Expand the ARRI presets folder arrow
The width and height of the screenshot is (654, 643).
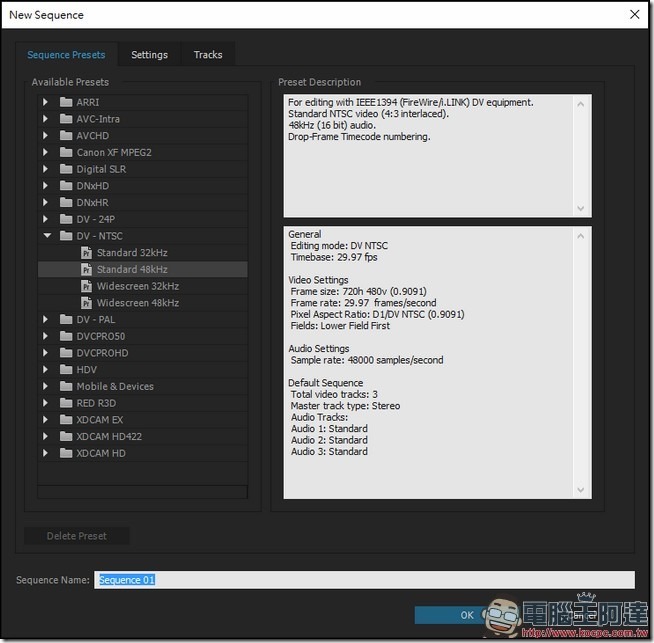point(45,102)
